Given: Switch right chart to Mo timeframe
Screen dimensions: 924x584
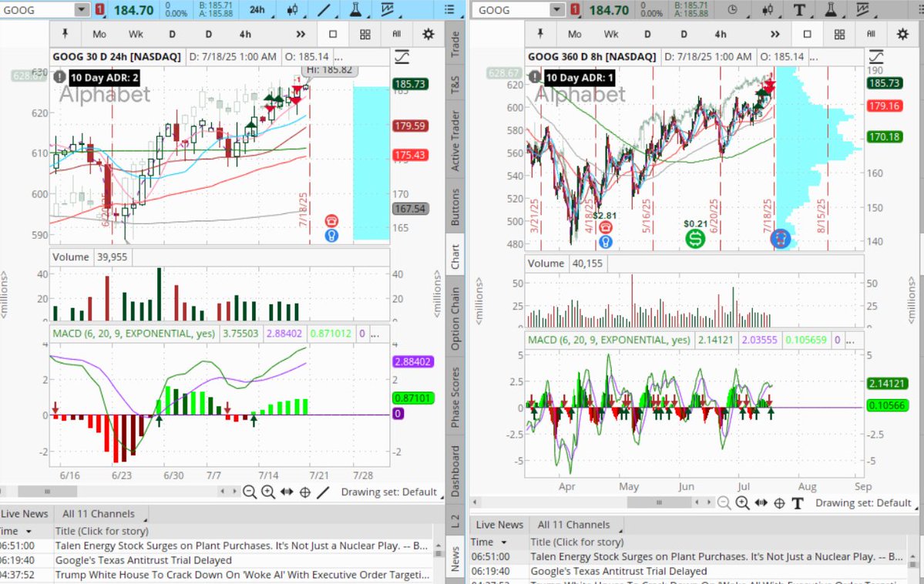Looking at the screenshot, I should coord(575,34).
